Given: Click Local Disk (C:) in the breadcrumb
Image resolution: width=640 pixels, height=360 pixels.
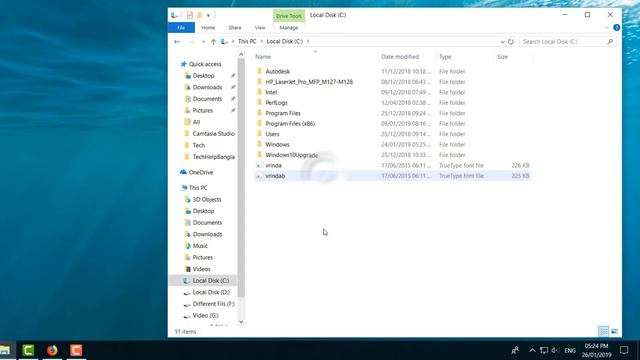Looking at the screenshot, I should tap(284, 42).
